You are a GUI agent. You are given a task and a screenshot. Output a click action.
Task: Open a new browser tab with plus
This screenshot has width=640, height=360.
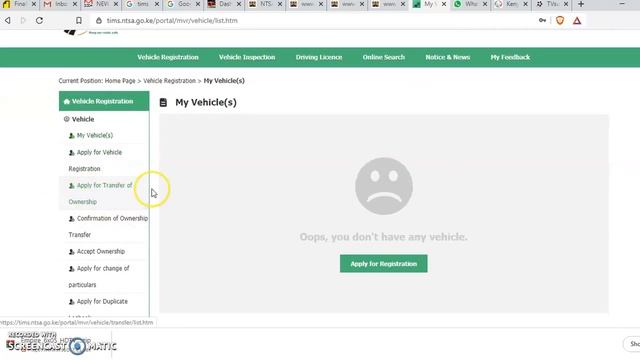coord(581,4)
